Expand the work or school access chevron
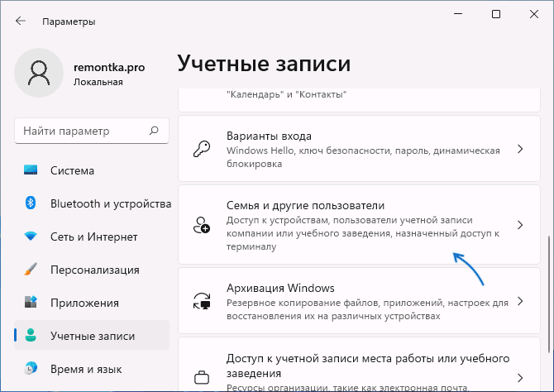 (520, 377)
